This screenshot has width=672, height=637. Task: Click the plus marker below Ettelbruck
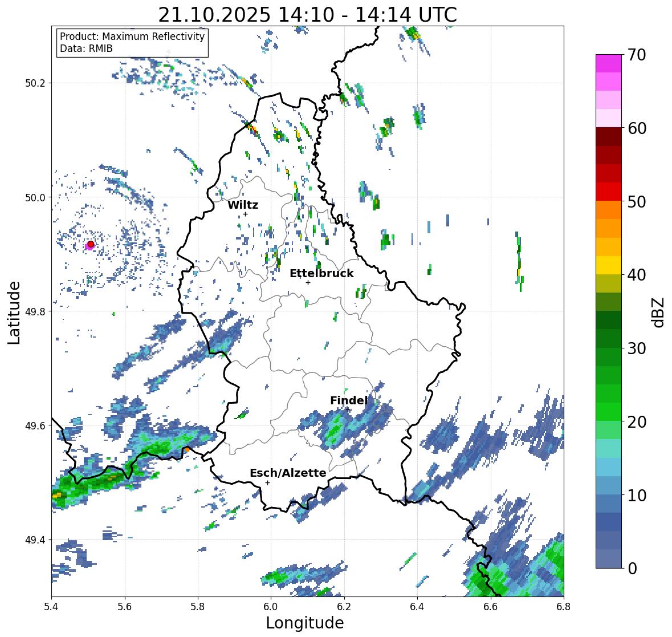[308, 282]
